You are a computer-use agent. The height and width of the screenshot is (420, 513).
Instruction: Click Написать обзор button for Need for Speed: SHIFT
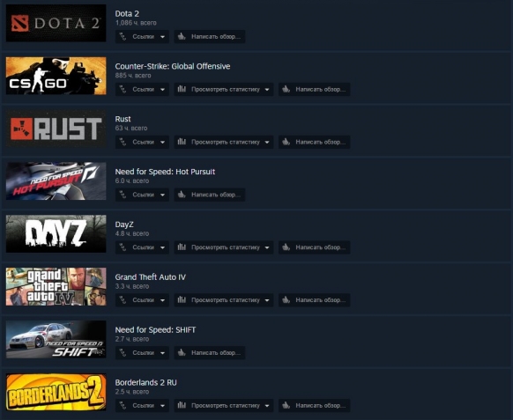[x=210, y=353]
